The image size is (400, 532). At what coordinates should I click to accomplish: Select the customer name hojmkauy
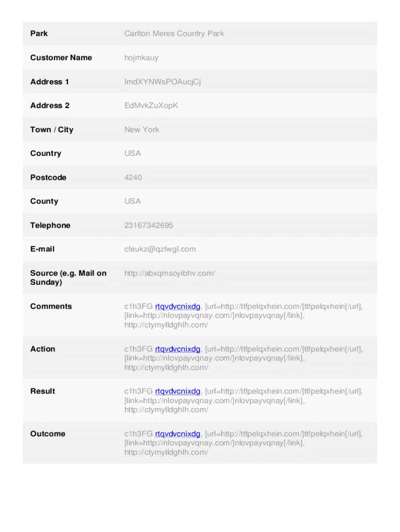pyautogui.click(x=141, y=58)
